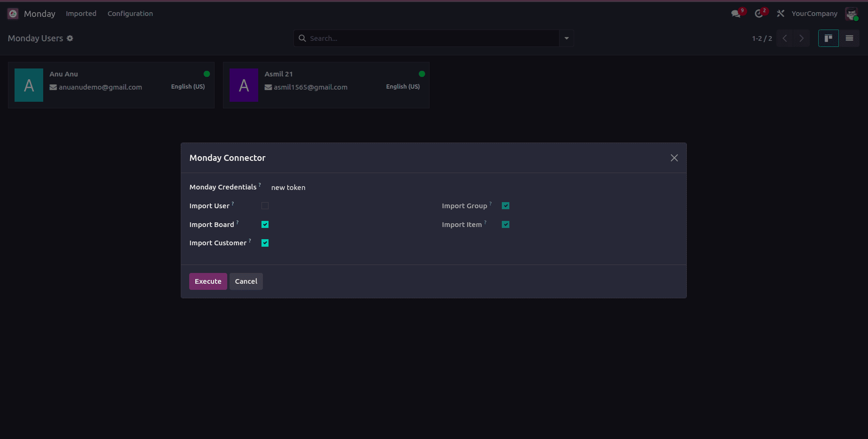The height and width of the screenshot is (439, 868).
Task: Switch to list view
Action: click(x=849, y=38)
